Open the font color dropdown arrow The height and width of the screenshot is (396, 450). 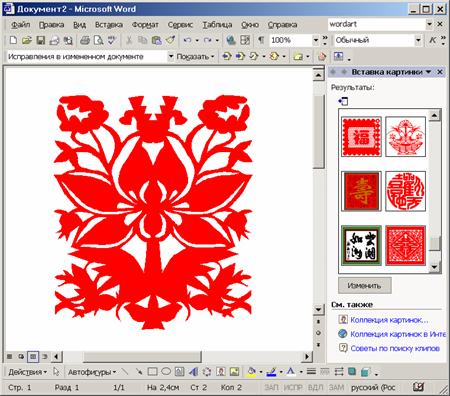[301, 372]
